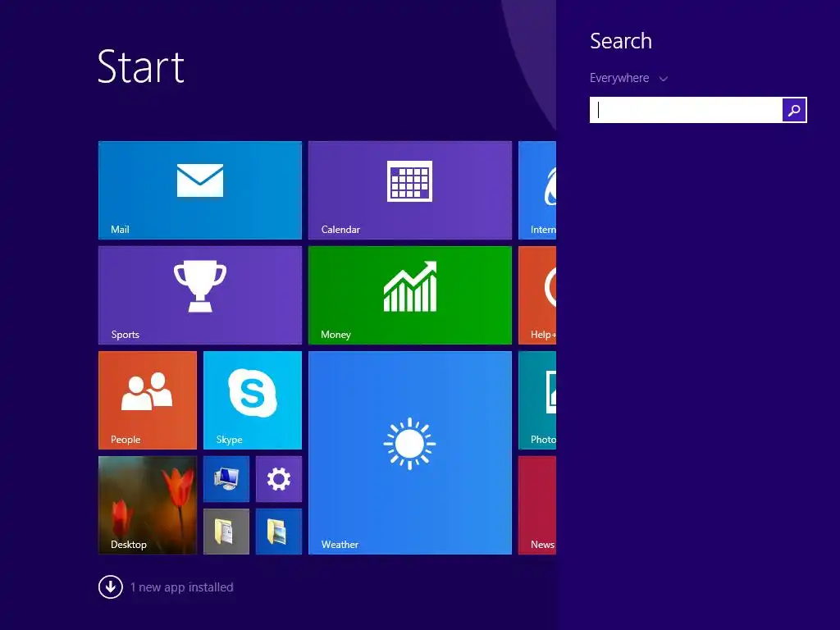The height and width of the screenshot is (630, 840).
Task: Open the Photos tile
Action: coord(537,400)
